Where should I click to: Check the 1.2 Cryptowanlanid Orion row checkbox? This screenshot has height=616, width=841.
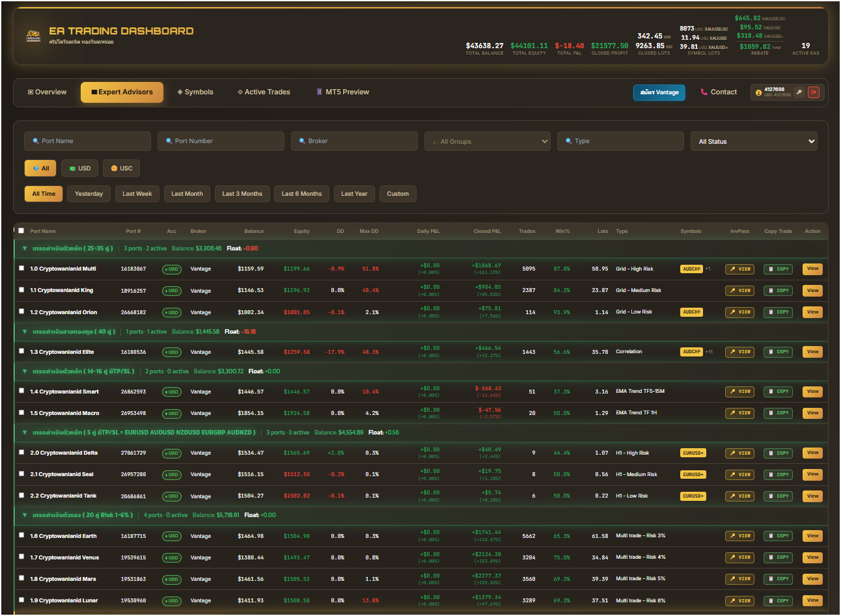coord(21,312)
